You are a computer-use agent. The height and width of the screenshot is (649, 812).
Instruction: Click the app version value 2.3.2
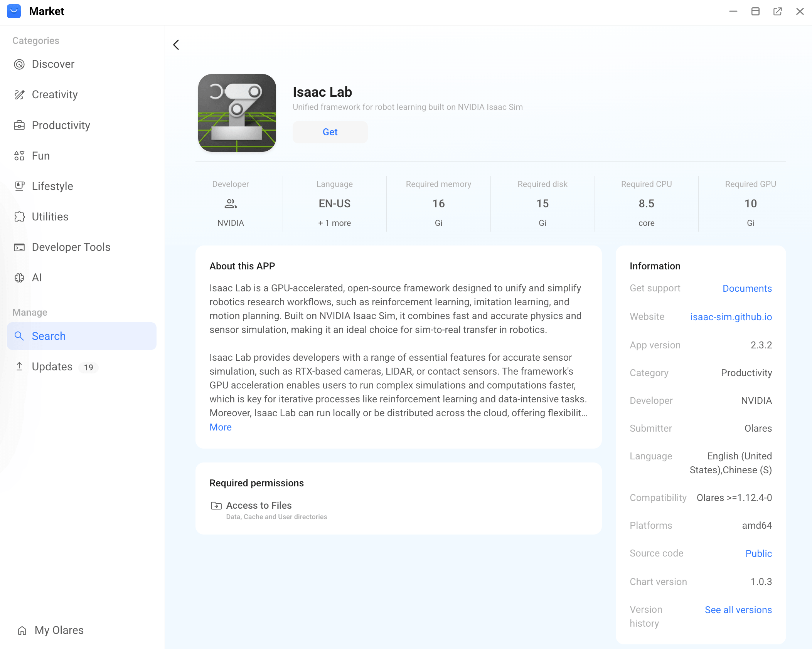pyautogui.click(x=761, y=345)
